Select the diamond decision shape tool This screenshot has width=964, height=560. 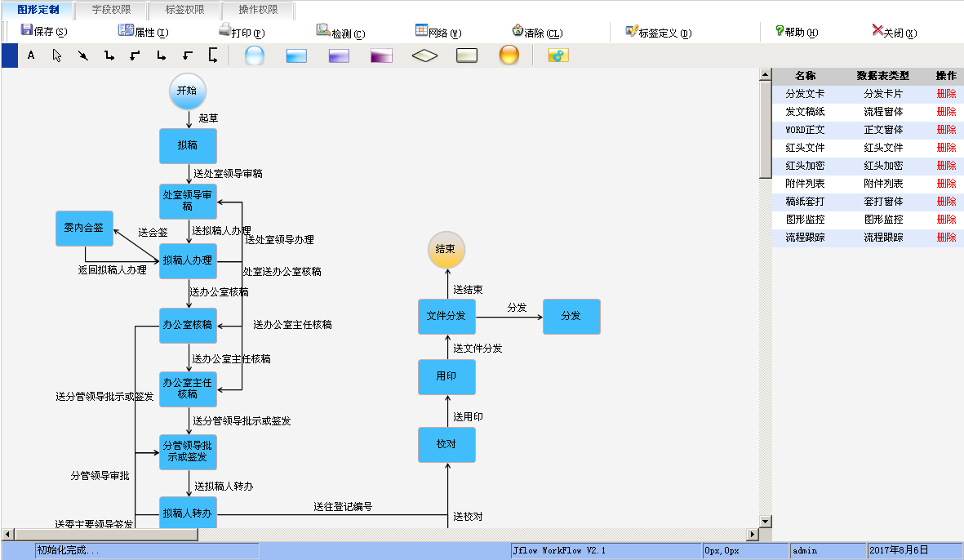[424, 56]
